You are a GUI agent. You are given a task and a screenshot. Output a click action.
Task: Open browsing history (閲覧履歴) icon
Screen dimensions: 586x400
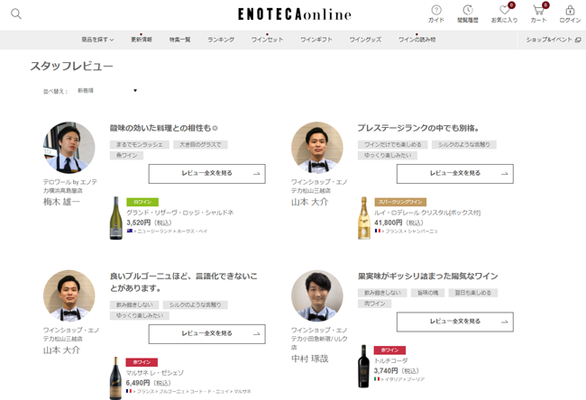[468, 14]
